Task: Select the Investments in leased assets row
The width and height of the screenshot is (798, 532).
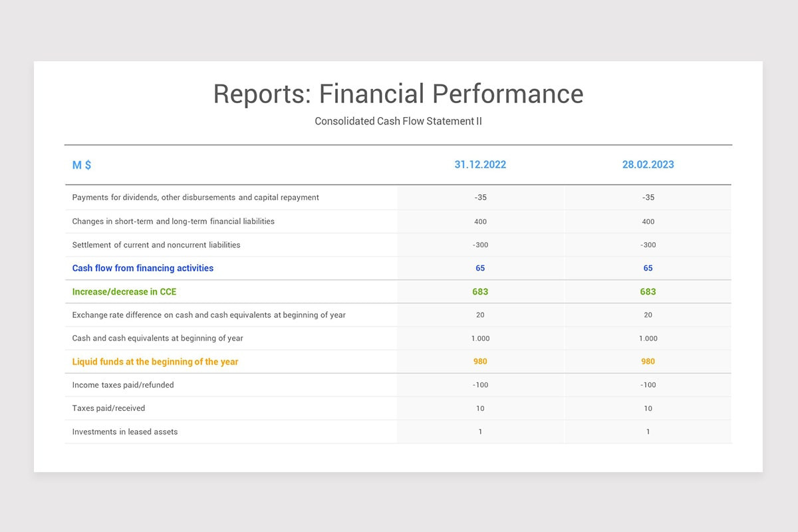Action: pos(125,431)
